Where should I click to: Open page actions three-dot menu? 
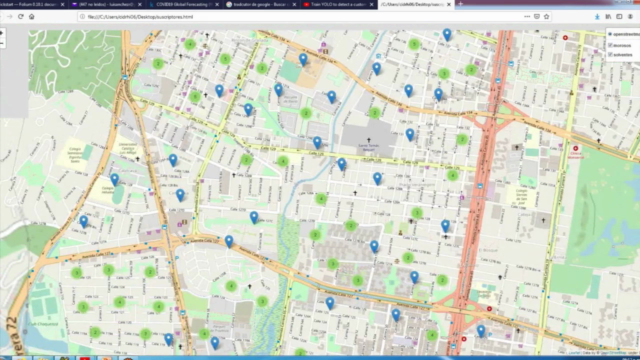click(x=527, y=17)
